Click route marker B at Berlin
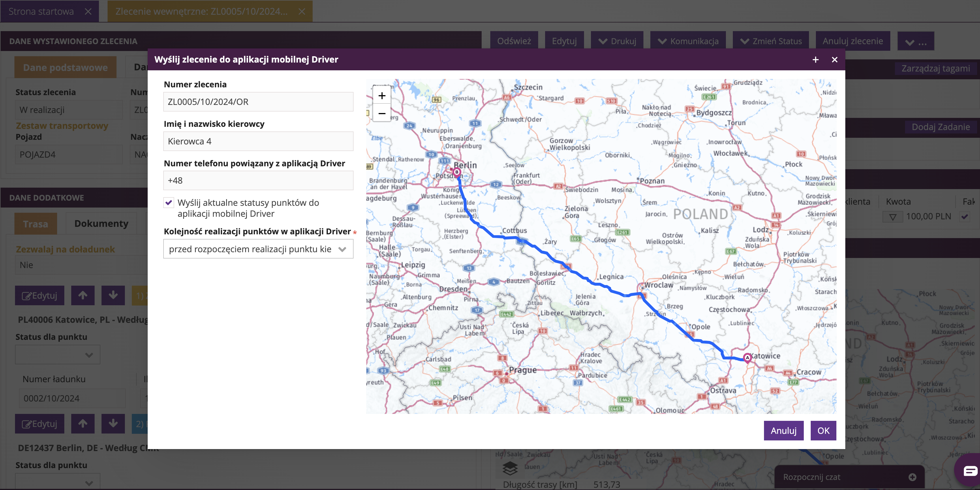Viewport: 980px width, 490px height. tap(457, 172)
